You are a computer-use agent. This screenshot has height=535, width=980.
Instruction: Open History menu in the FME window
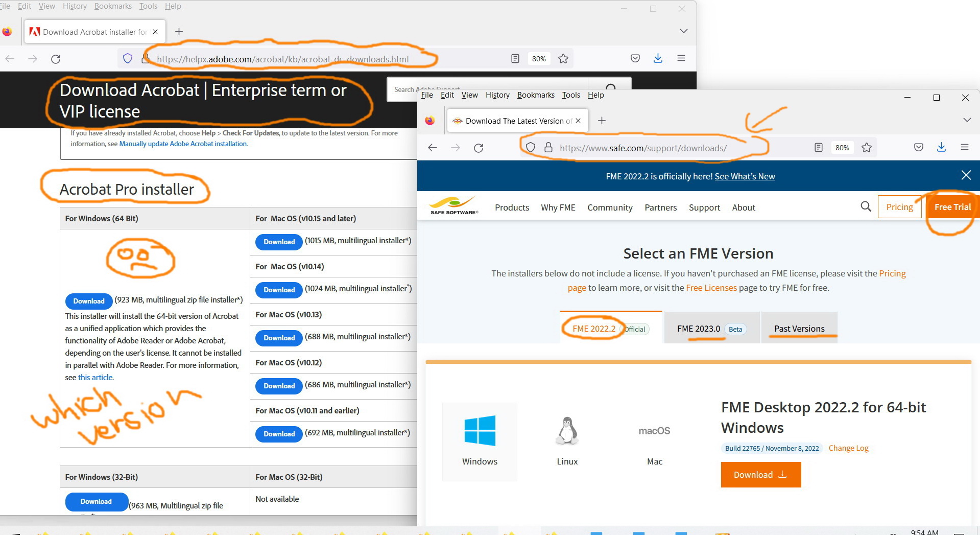[x=497, y=95]
